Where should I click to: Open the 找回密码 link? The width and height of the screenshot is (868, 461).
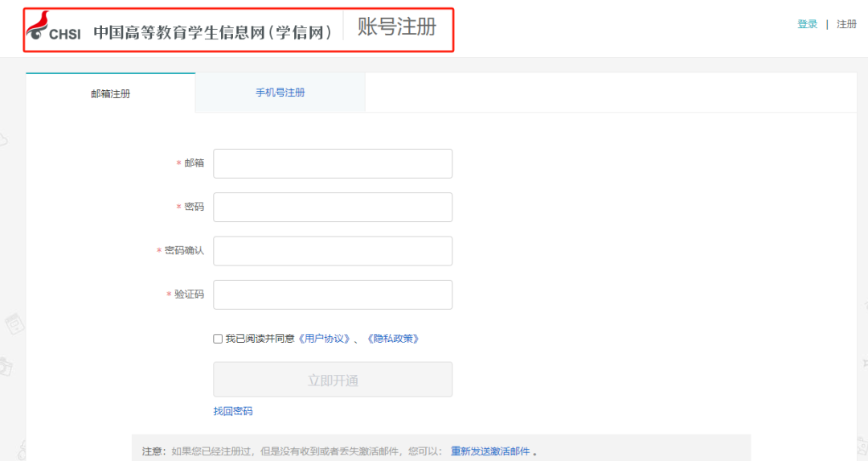(x=233, y=411)
